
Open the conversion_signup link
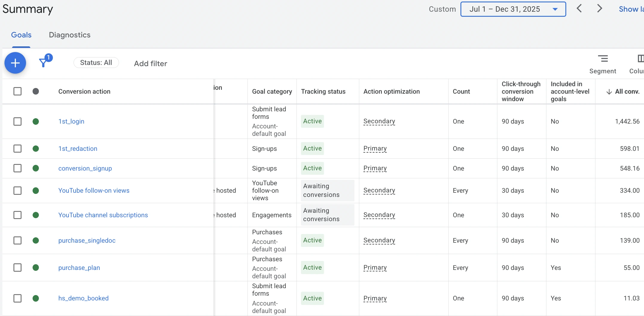tap(85, 168)
